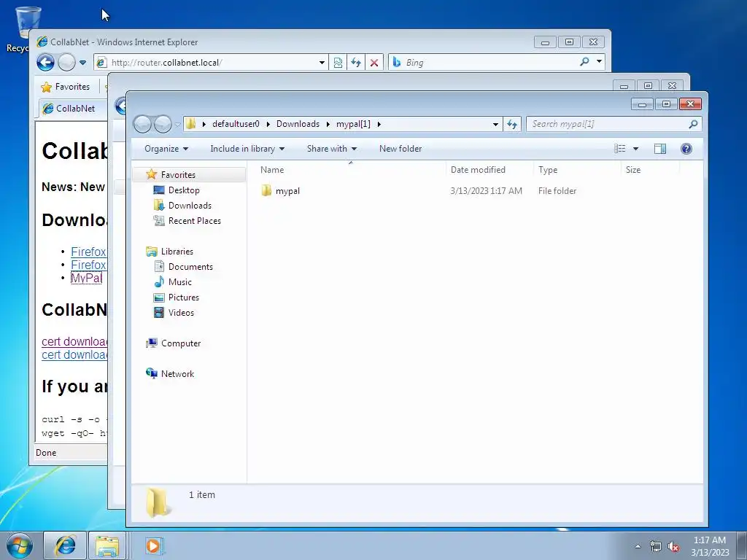
Task: Click Downloads in the breadcrumb path
Action: click(298, 124)
